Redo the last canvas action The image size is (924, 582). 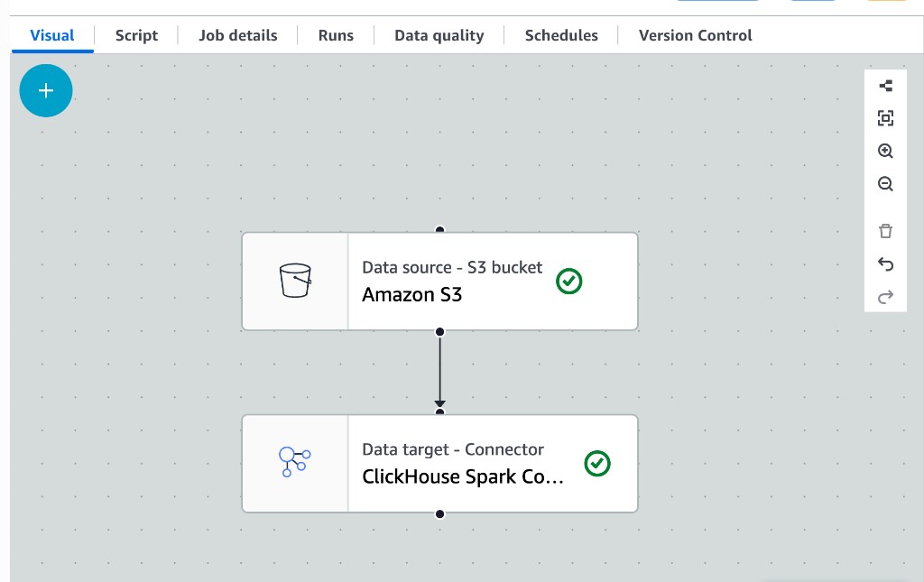pos(885,296)
